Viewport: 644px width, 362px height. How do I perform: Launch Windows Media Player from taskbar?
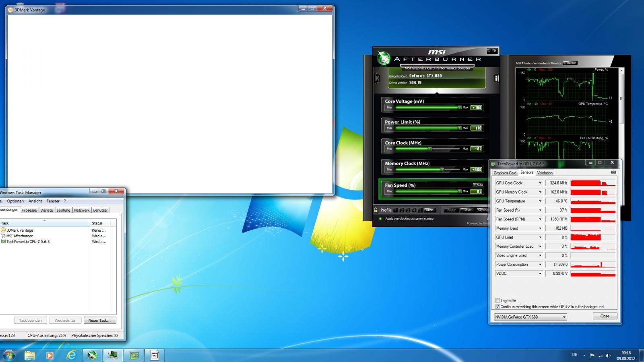pos(50,355)
